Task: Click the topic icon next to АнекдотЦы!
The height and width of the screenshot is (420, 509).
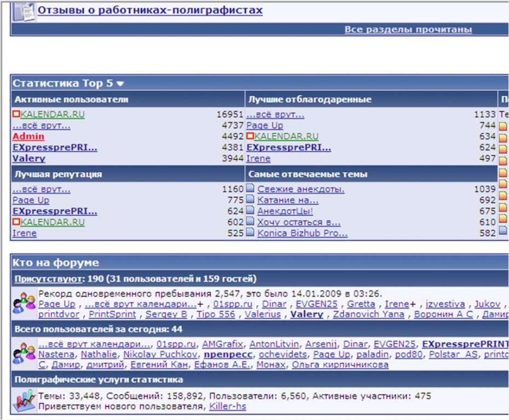Action: (x=251, y=212)
